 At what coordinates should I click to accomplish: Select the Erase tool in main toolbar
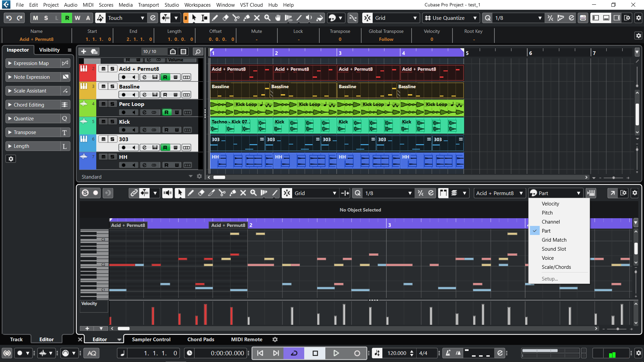tap(225, 18)
